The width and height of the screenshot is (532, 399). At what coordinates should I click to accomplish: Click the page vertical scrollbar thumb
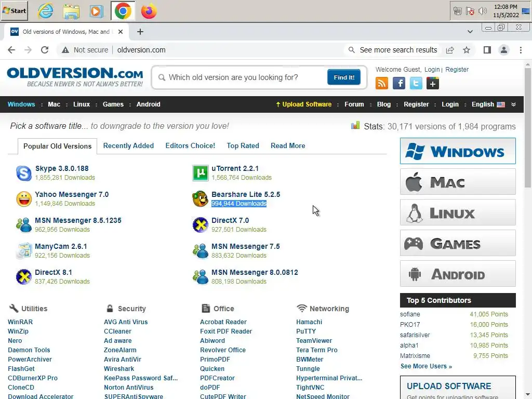(x=528, y=127)
